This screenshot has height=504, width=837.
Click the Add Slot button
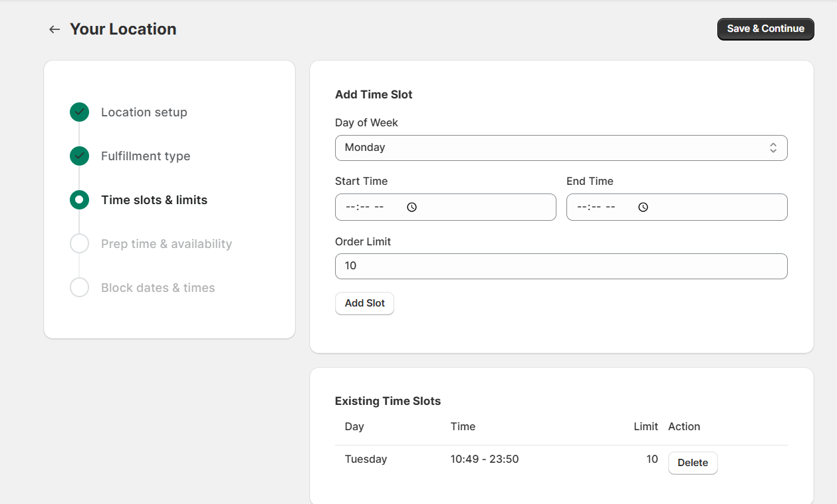click(x=364, y=303)
